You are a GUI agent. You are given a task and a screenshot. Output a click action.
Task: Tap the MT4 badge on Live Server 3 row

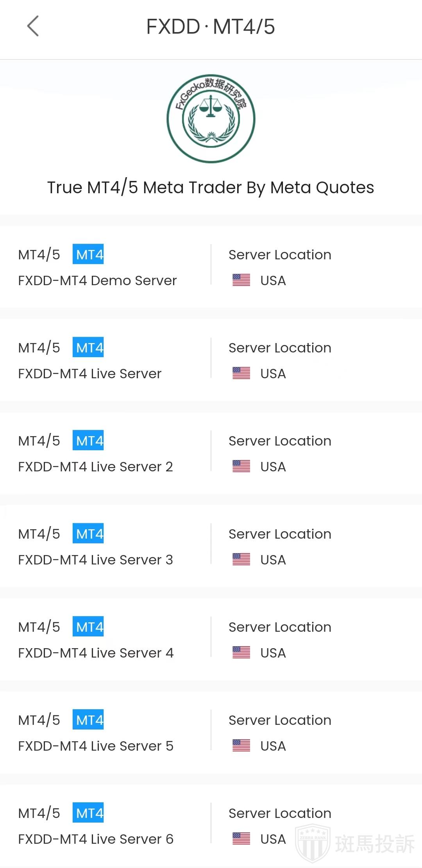point(88,534)
